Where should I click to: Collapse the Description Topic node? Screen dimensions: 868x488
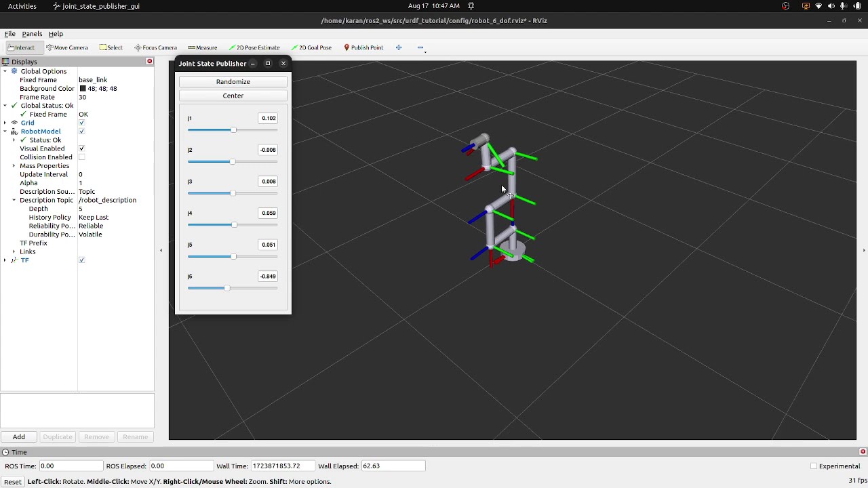14,200
